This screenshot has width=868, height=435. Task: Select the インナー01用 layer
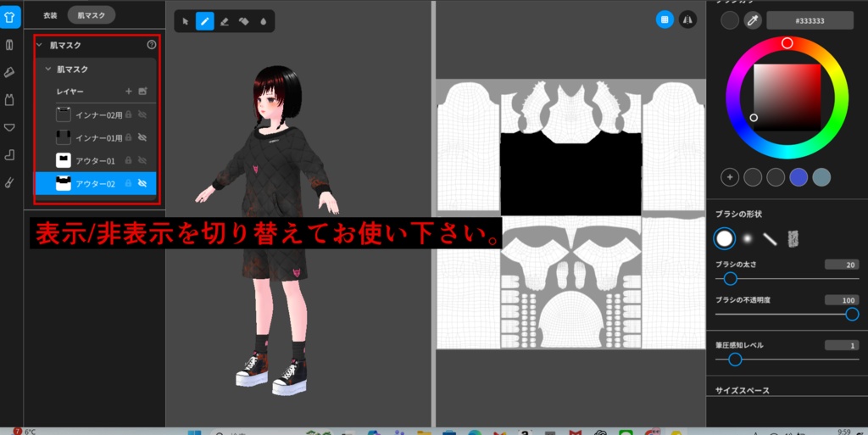[96, 138]
